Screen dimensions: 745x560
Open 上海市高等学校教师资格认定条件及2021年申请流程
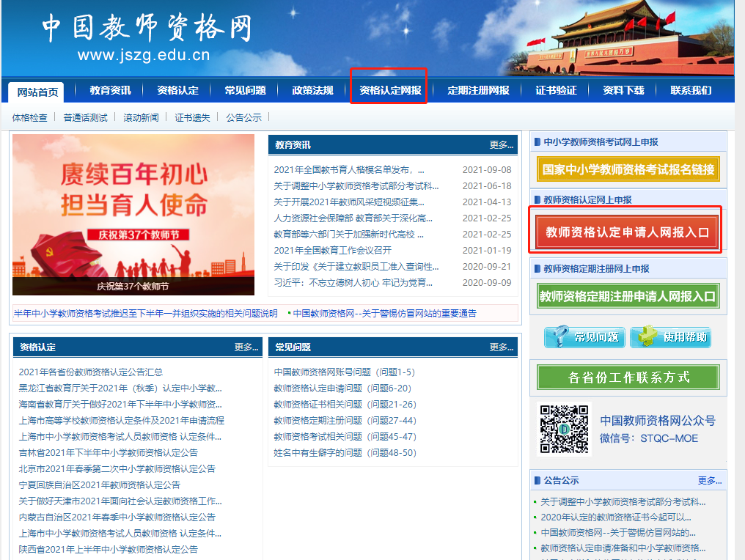(x=121, y=420)
